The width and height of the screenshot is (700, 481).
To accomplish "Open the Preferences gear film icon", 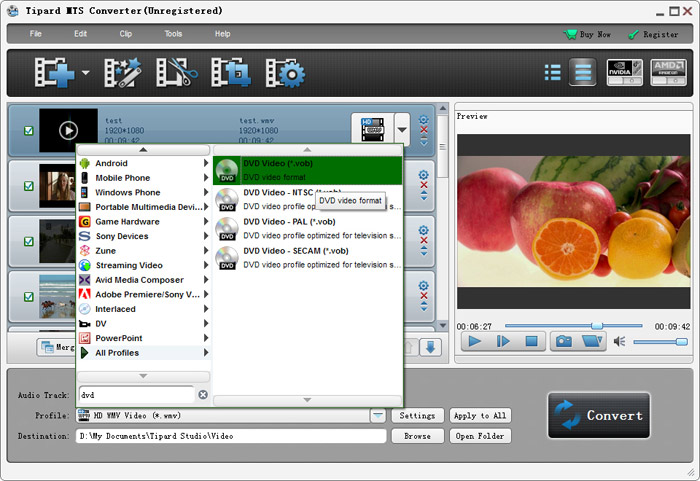I will pyautogui.click(x=285, y=72).
